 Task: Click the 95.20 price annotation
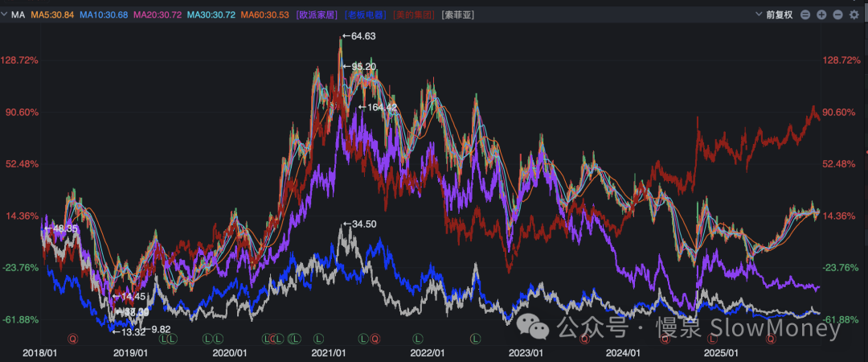pos(359,67)
